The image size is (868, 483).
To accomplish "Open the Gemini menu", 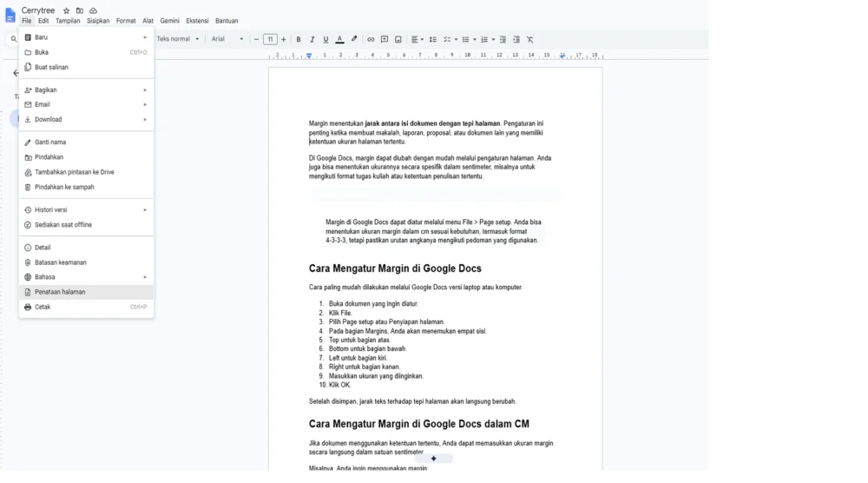I will 169,21.
